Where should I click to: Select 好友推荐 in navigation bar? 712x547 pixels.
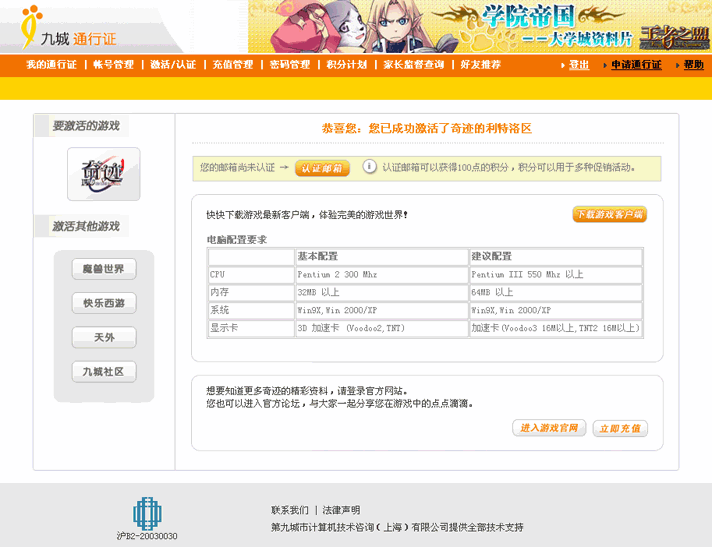(480, 65)
